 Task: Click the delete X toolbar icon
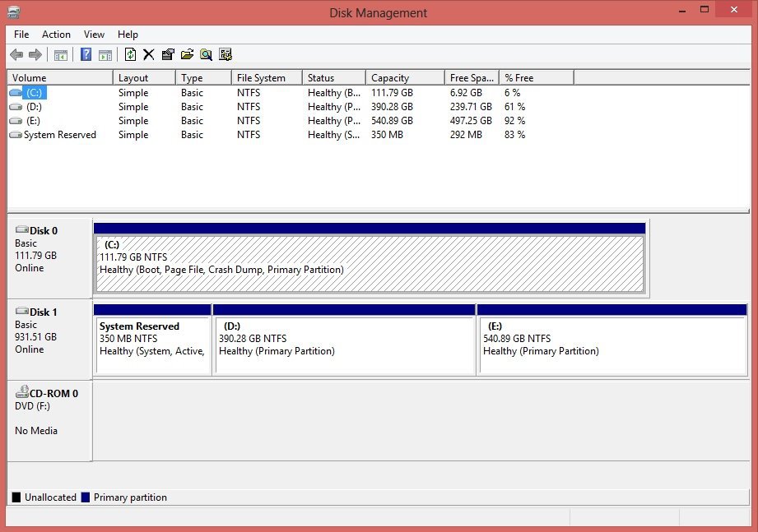tap(150, 54)
